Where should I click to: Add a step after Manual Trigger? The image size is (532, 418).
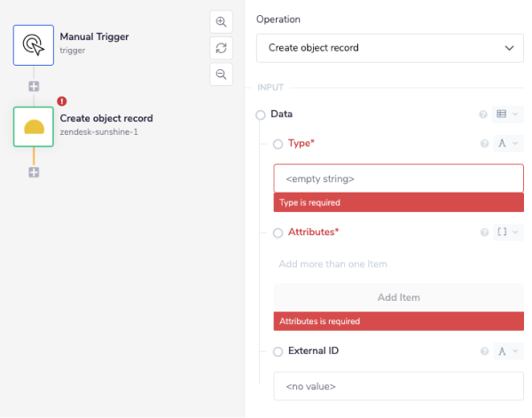coord(34,87)
